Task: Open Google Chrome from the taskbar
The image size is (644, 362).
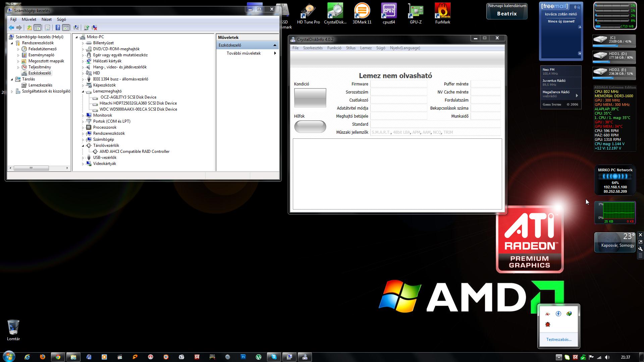Action: [58, 357]
